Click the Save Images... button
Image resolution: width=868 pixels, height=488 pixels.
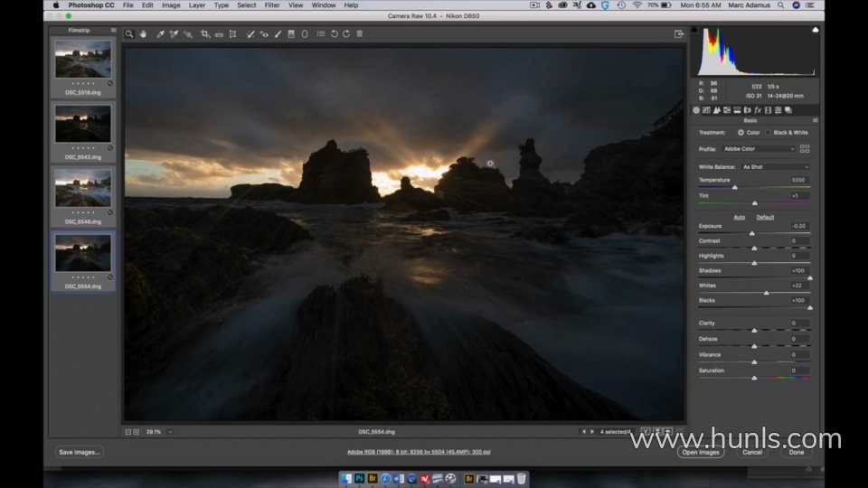[80, 452]
